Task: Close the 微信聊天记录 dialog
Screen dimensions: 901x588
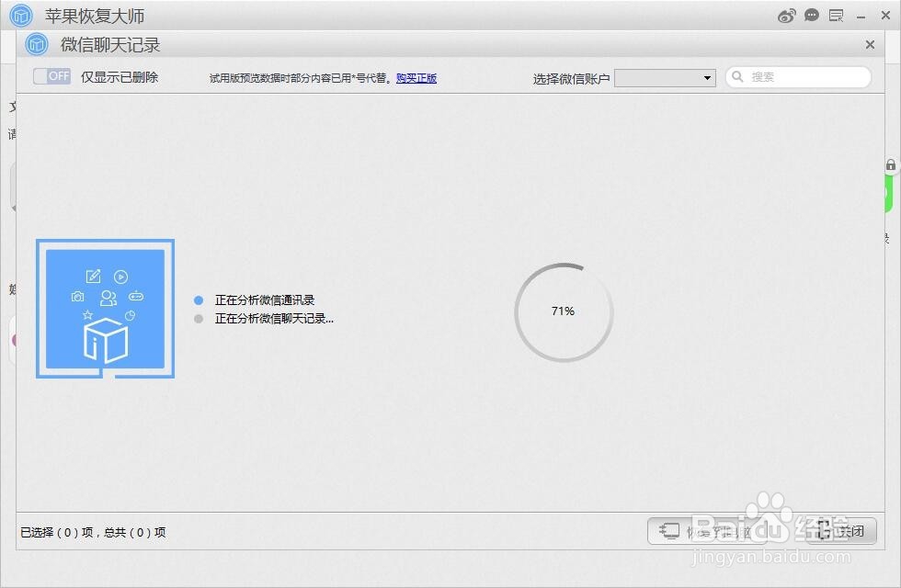Action: (870, 44)
